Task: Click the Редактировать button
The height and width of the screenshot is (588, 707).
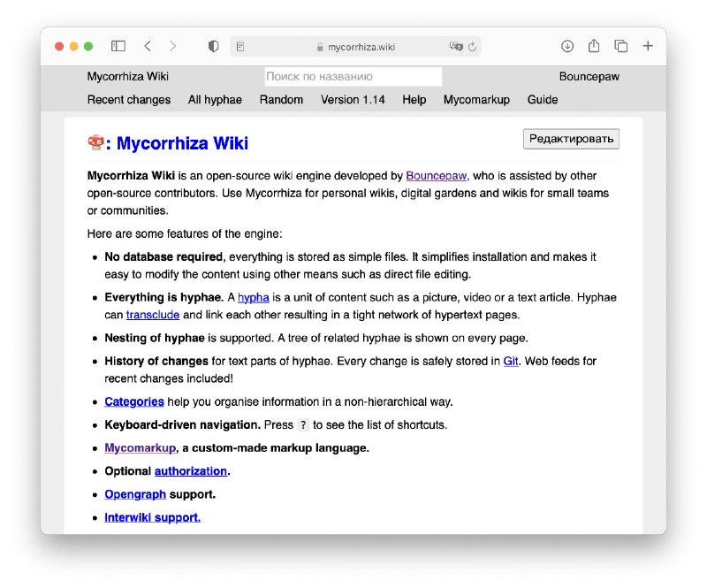Action: [x=571, y=139]
